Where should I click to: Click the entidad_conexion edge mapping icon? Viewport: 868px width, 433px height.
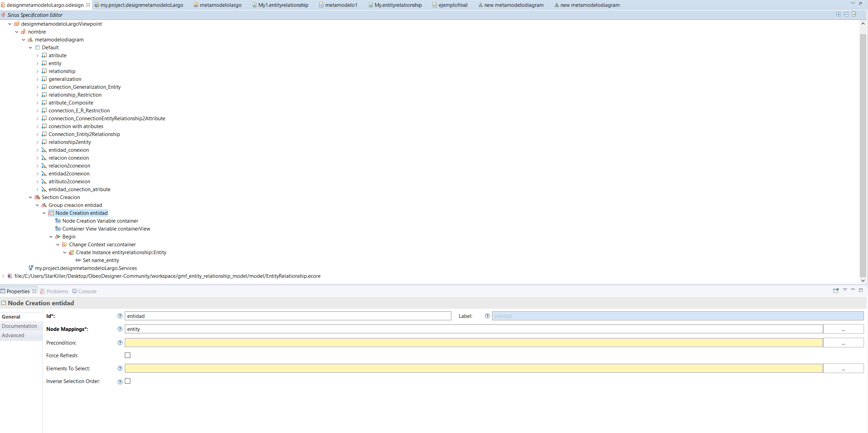(x=44, y=150)
